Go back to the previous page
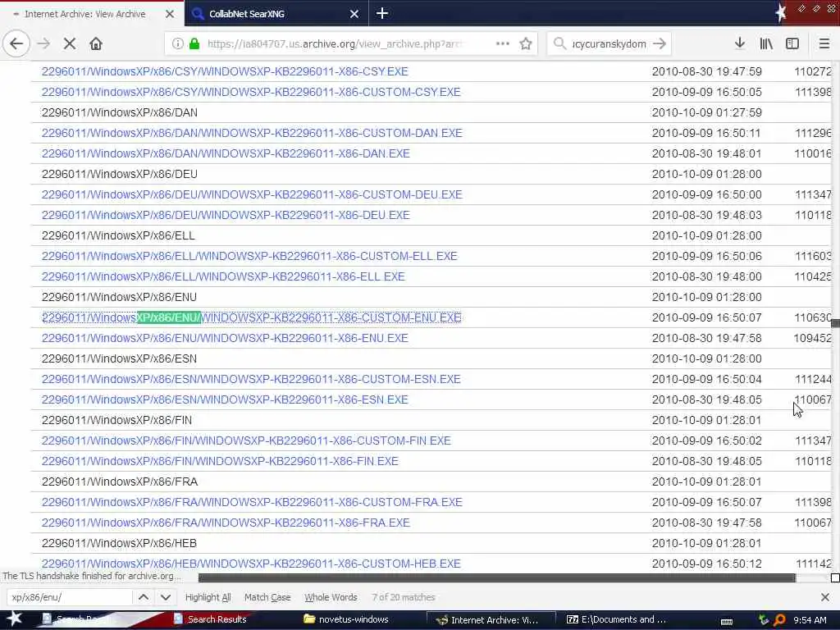Viewport: 840px width, 630px height. [16, 44]
